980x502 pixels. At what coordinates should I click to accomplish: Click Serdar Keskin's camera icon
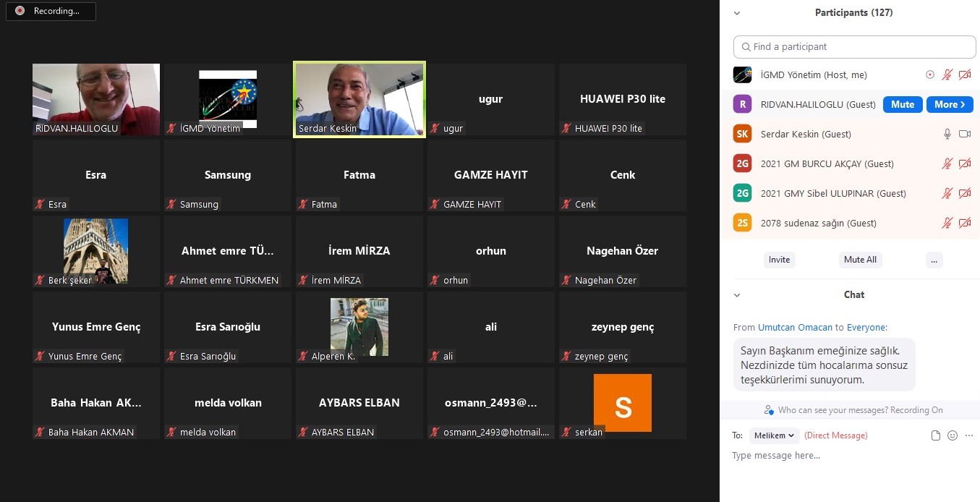pos(964,134)
